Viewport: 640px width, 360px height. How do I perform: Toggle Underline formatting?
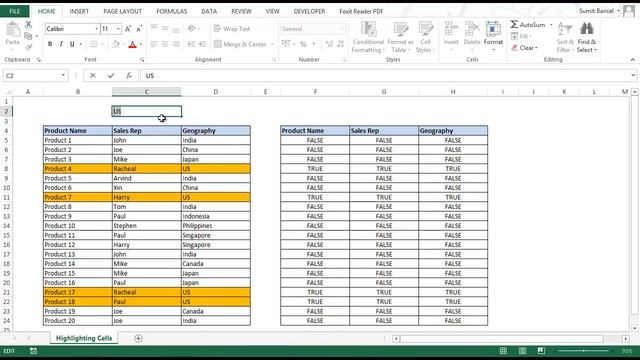pyautogui.click(x=72, y=44)
